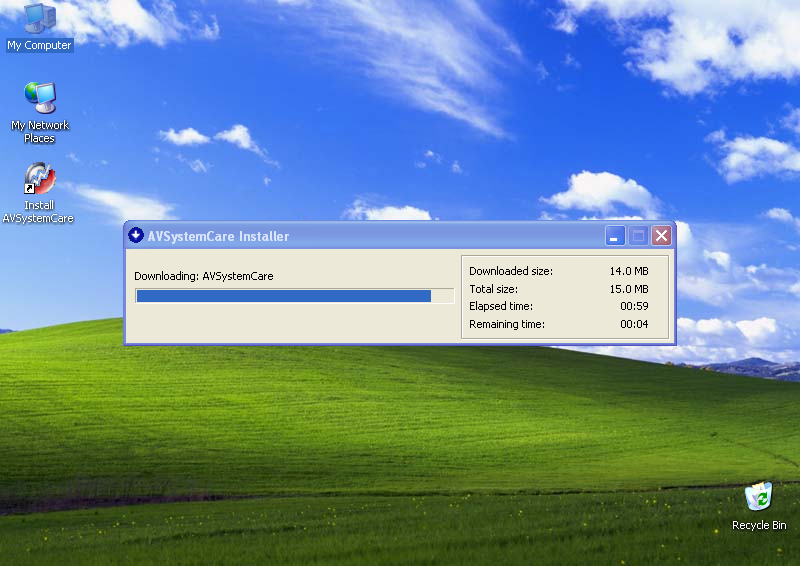
Task: Click the blue download progress bar
Action: click(x=295, y=296)
